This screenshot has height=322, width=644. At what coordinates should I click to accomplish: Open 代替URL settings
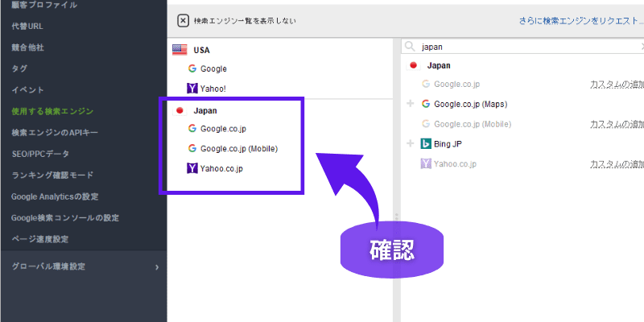[27, 27]
